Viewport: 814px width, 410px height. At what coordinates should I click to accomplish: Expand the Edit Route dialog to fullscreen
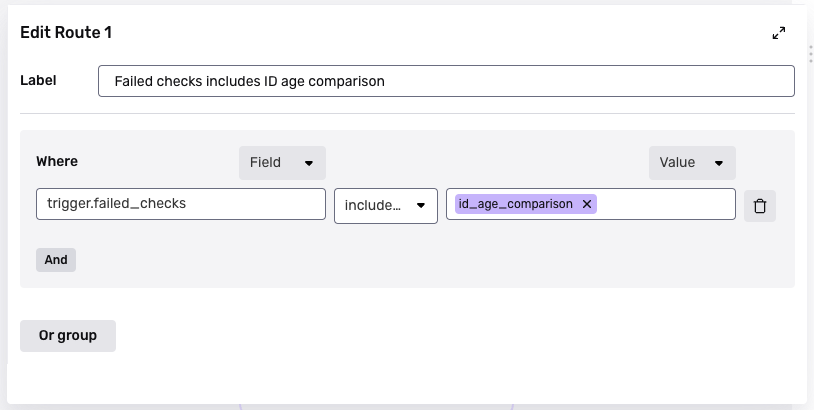pyautogui.click(x=779, y=33)
